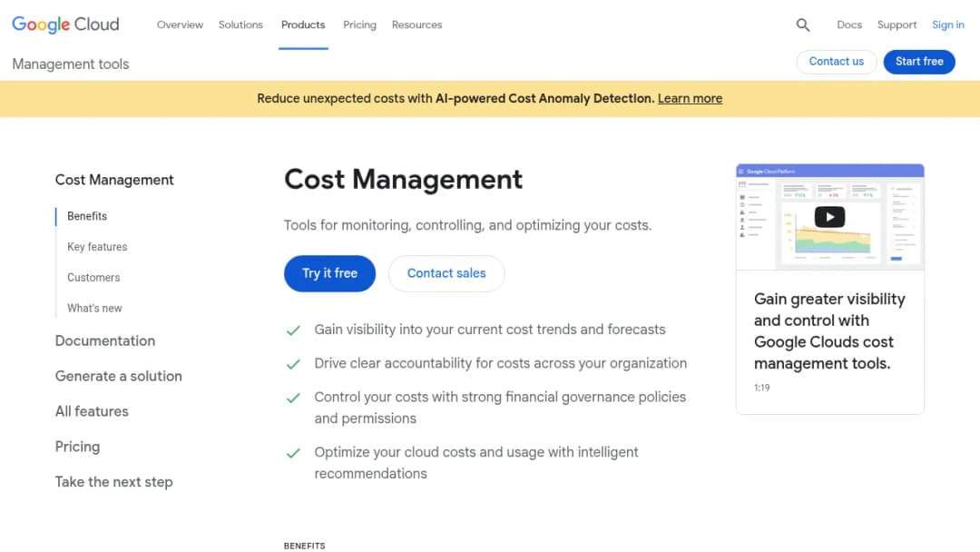Viewport: 980px width, 552px height.
Task: Open Pricing in the sidebar
Action: (77, 447)
